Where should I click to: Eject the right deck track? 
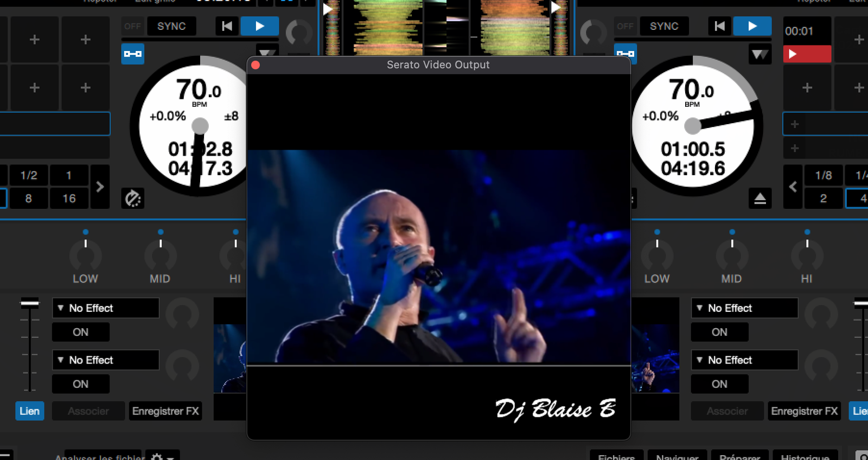(x=760, y=199)
